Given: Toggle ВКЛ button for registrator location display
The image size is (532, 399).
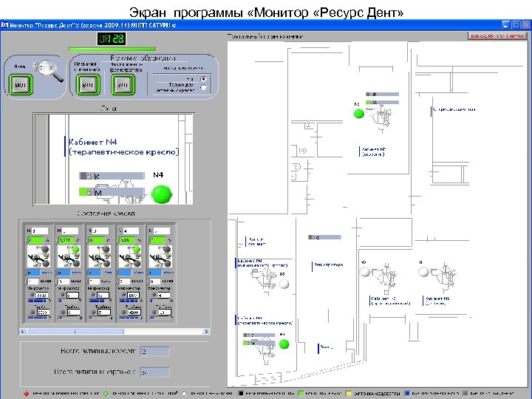Looking at the screenshot, I should pos(123,85).
